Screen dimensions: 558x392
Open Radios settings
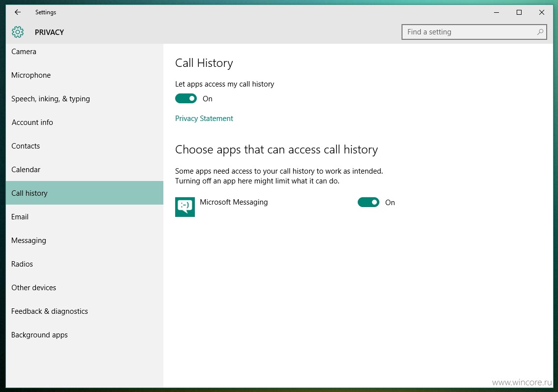tap(84, 264)
